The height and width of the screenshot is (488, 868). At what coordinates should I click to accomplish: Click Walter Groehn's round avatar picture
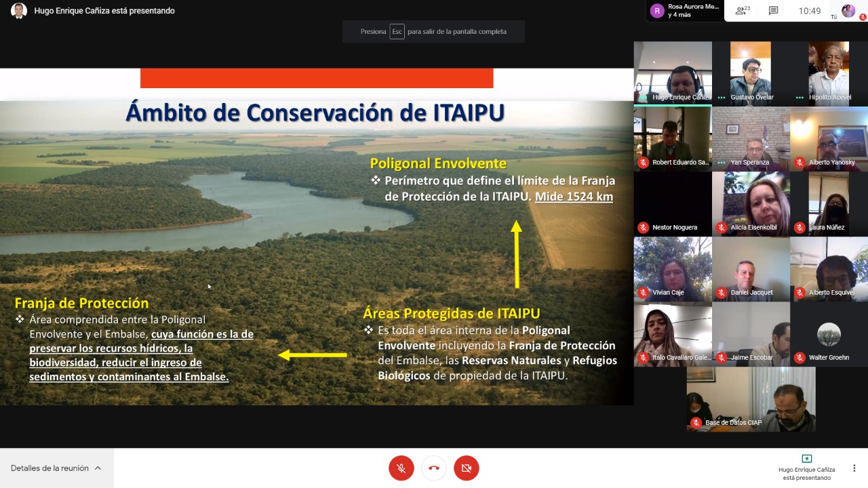pyautogui.click(x=829, y=334)
